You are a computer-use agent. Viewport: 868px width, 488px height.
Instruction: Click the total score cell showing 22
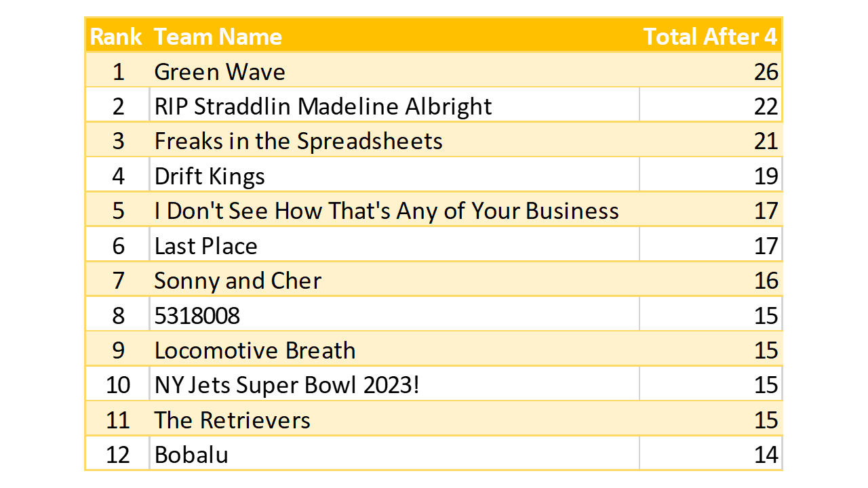(766, 106)
